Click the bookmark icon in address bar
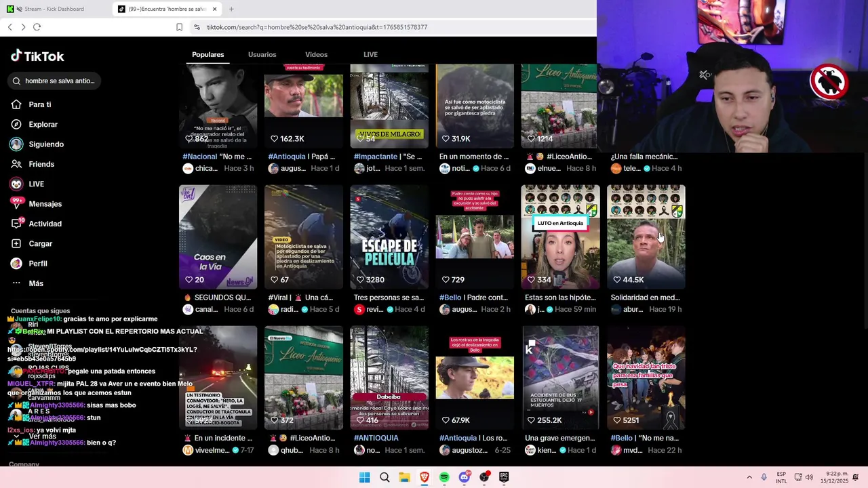 [x=179, y=27]
